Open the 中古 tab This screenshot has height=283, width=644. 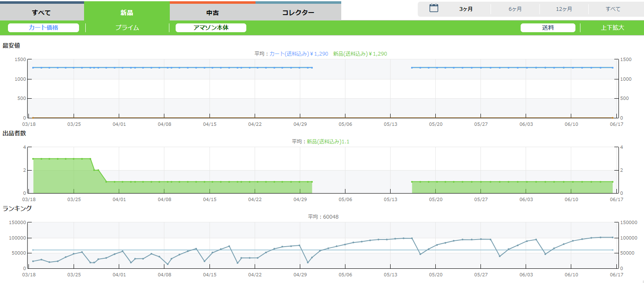212,12
